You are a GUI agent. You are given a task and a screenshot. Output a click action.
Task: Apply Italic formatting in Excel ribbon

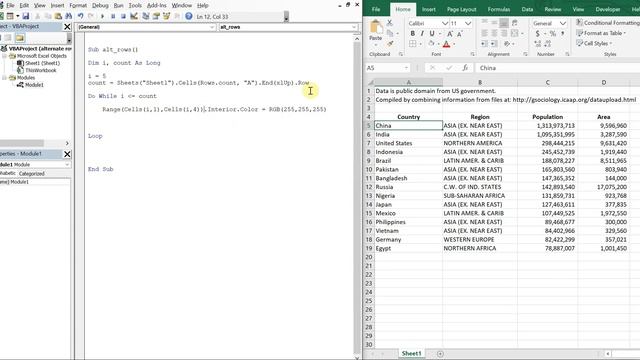click(x=422, y=33)
